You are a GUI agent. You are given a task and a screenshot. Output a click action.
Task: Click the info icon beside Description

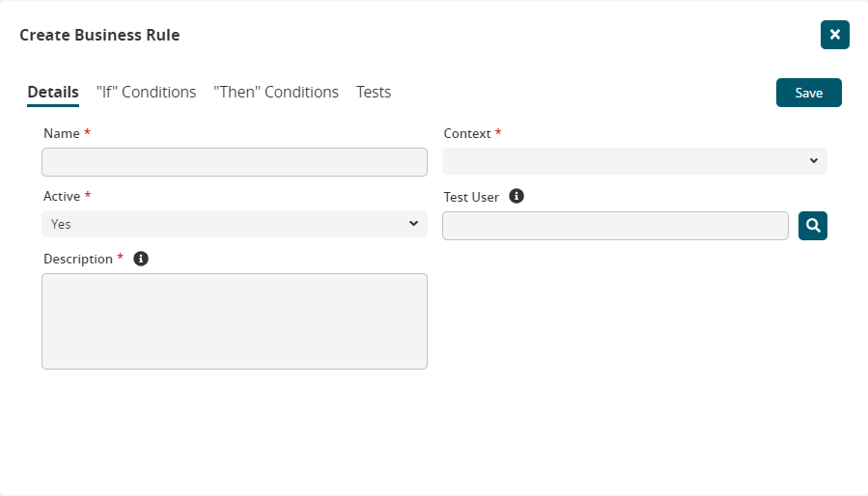[x=141, y=259]
